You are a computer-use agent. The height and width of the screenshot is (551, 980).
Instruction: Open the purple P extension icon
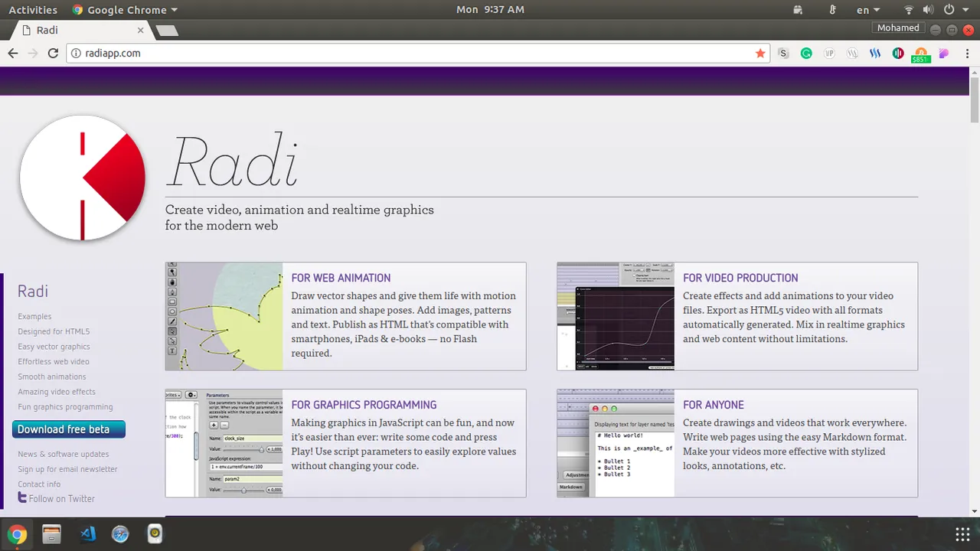tap(944, 53)
